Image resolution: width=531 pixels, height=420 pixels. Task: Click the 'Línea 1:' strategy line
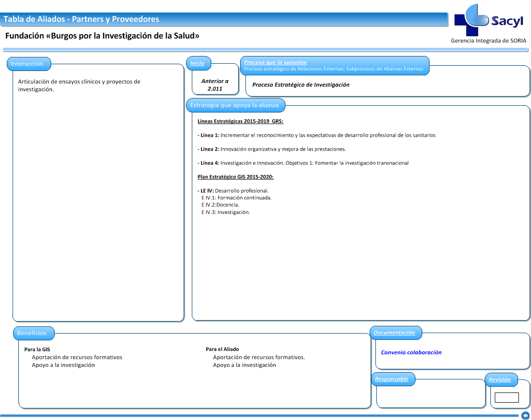pyautogui.click(x=316, y=135)
